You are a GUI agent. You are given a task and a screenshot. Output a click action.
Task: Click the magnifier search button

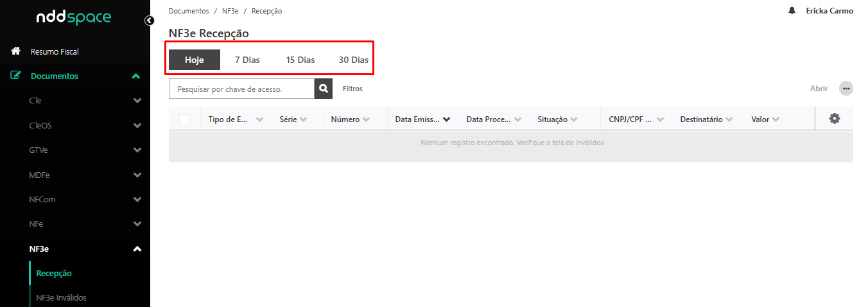[x=324, y=89]
